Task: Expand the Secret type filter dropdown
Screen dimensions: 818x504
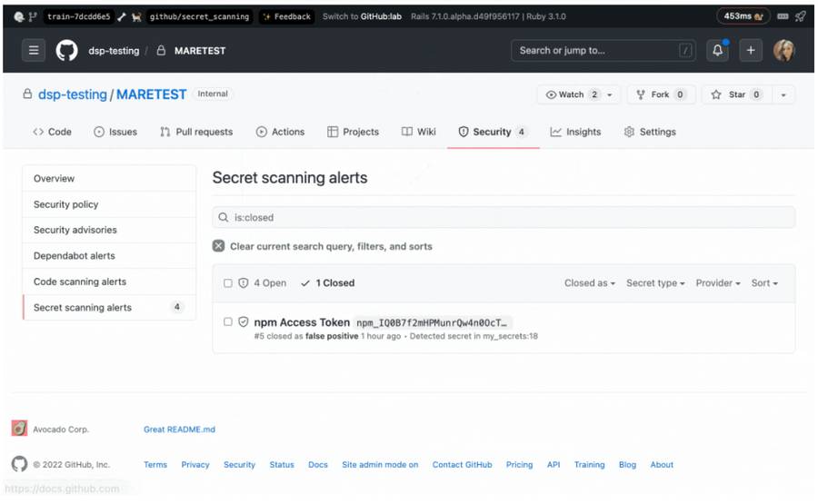Action: (x=655, y=283)
